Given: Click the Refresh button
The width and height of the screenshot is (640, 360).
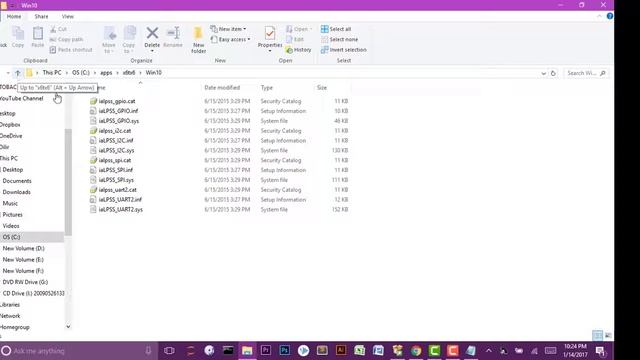Looking at the screenshot, I should [553, 73].
